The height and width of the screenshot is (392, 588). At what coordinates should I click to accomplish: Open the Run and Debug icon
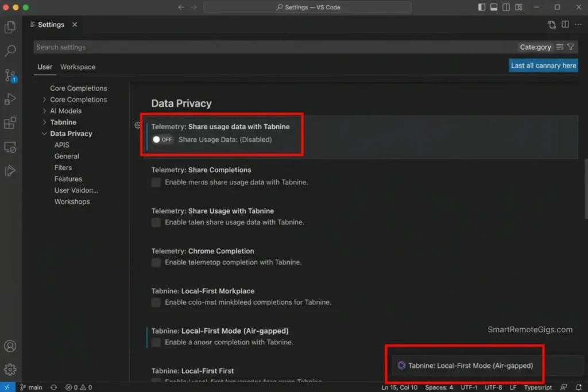click(x=10, y=99)
